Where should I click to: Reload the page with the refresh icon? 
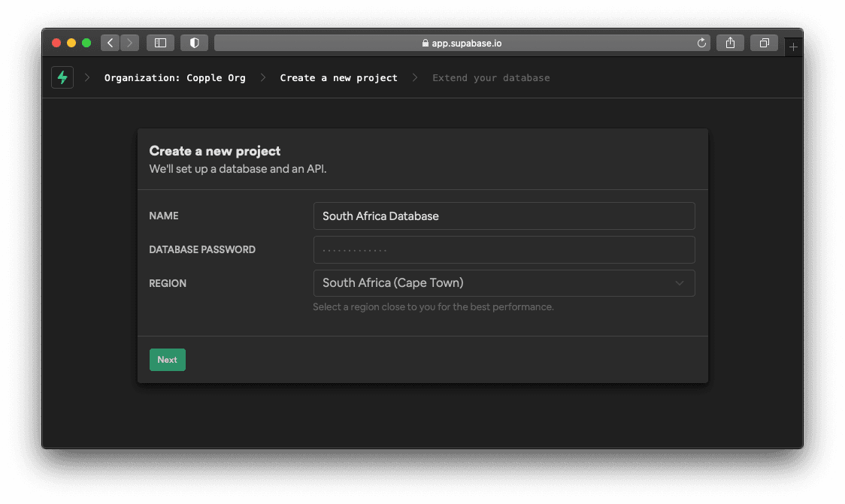tap(701, 43)
